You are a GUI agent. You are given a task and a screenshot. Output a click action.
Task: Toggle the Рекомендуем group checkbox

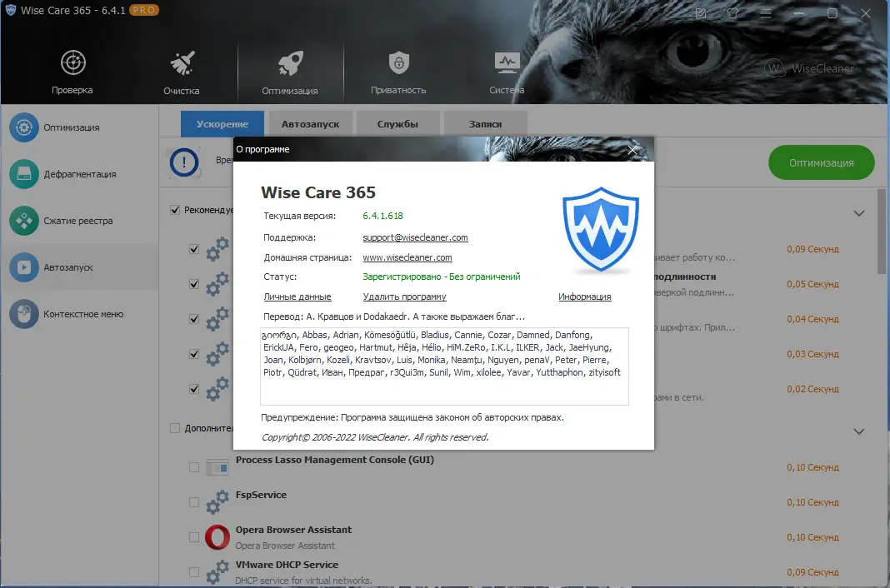point(175,210)
